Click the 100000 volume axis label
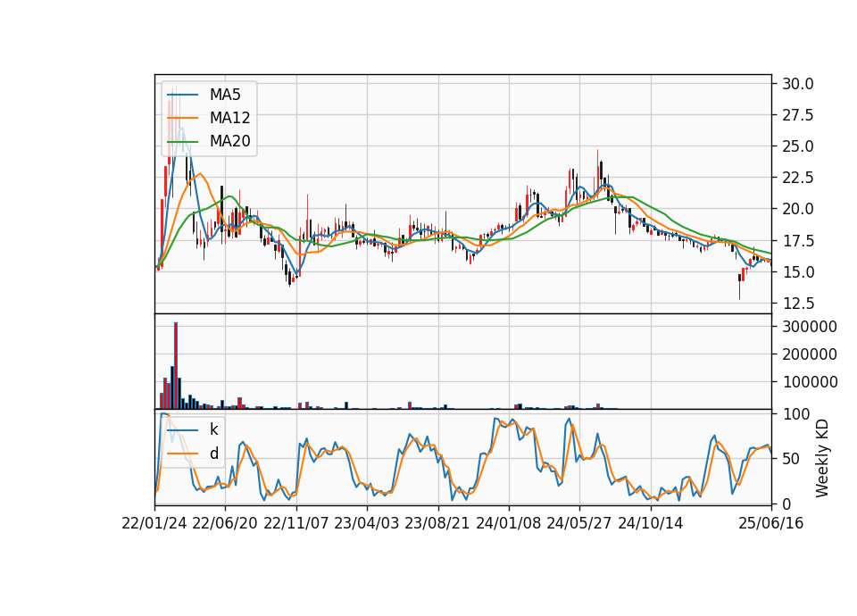Viewport: 857px width, 616px height. (x=810, y=381)
